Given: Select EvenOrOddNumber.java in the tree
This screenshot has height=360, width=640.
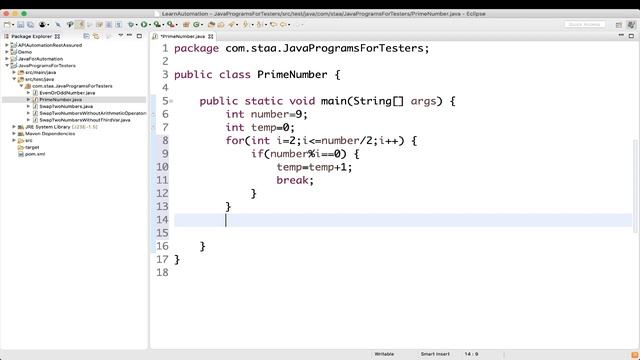Looking at the screenshot, I should click(67, 93).
